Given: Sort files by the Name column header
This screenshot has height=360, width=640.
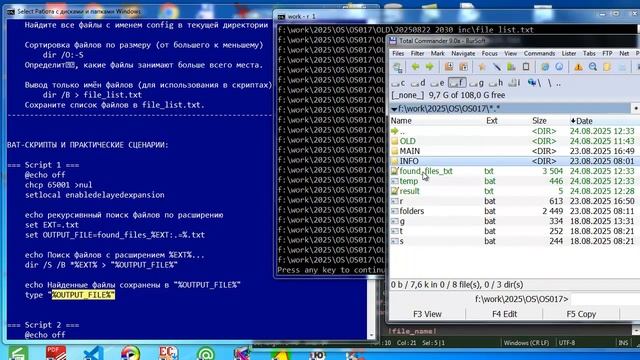Looking at the screenshot, I should pyautogui.click(x=437, y=121).
